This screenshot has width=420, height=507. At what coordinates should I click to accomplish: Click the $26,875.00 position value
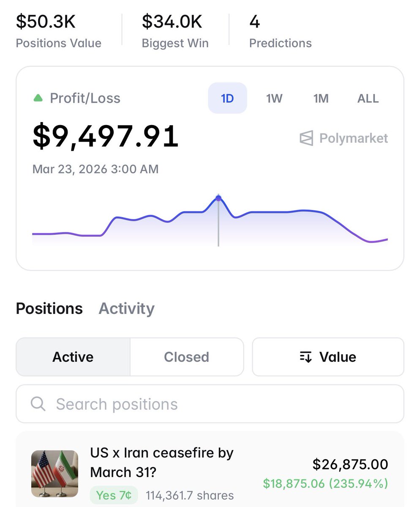pos(350,464)
